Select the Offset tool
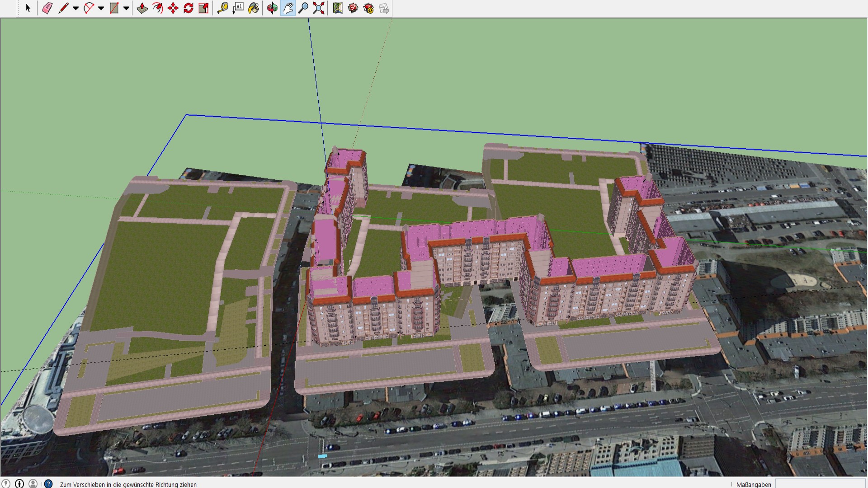This screenshot has height=488, width=868. pyautogui.click(x=157, y=8)
